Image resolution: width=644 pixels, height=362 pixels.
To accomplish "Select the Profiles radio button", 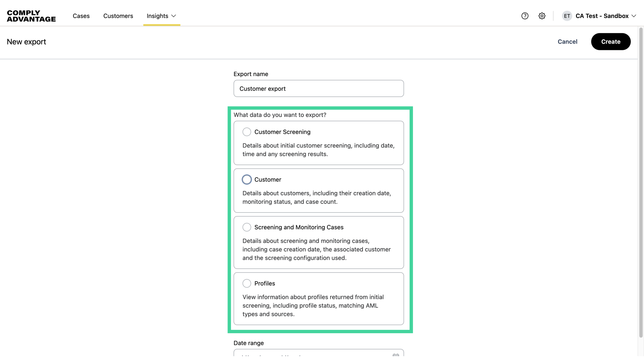I will click(247, 283).
